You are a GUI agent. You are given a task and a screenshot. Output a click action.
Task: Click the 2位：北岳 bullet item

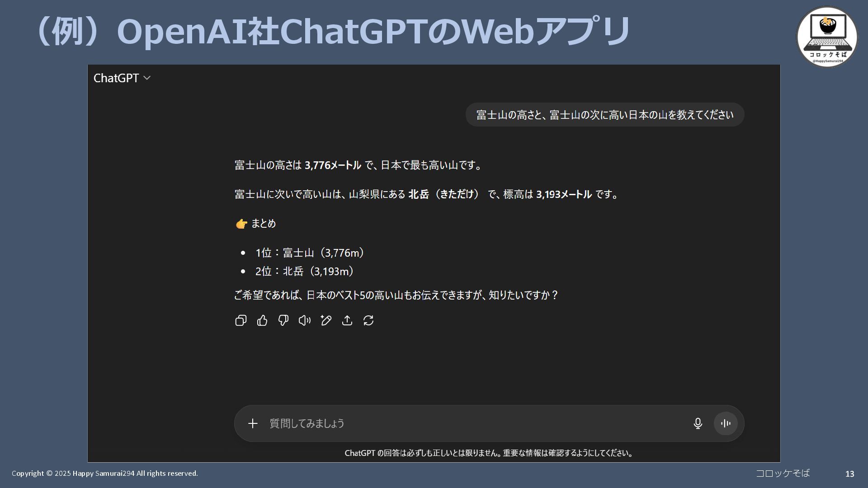(304, 271)
